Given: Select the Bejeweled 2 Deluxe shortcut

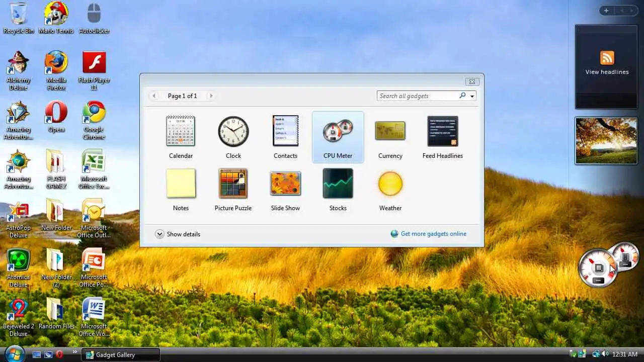Looking at the screenshot, I should (x=19, y=317).
